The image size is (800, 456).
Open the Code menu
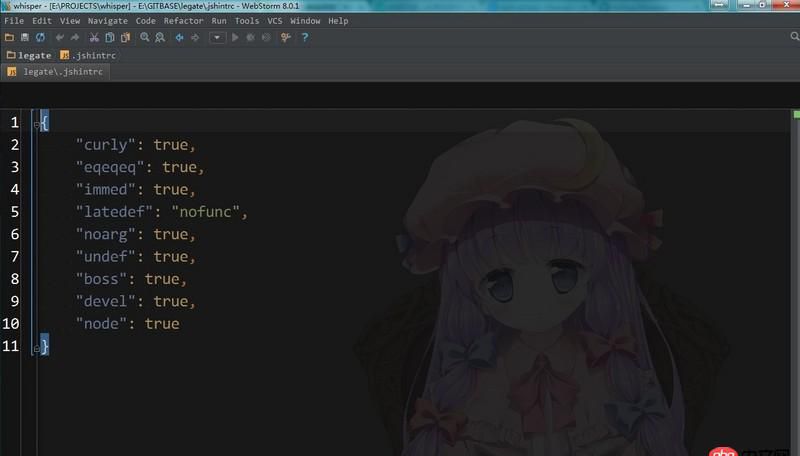[145, 21]
